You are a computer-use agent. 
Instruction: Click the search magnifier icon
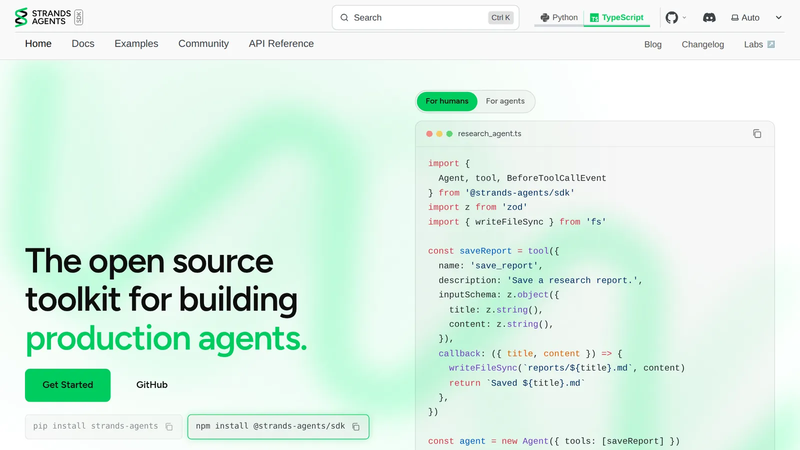click(x=344, y=17)
